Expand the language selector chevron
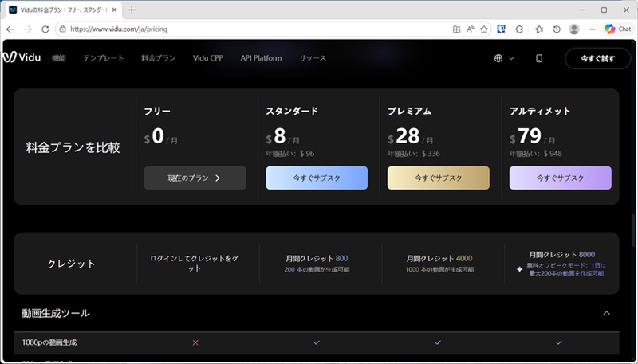This screenshot has height=364, width=638. coord(511,58)
